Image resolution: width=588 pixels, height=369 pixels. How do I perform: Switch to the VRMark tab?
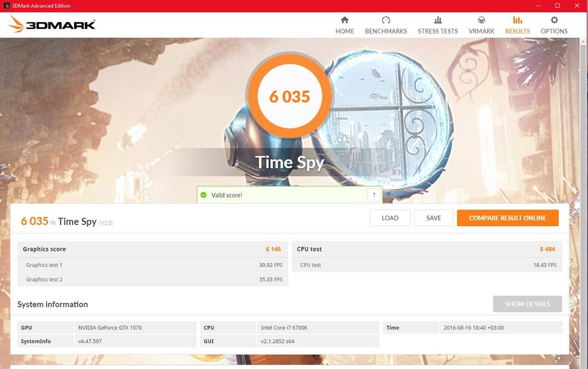tap(482, 25)
